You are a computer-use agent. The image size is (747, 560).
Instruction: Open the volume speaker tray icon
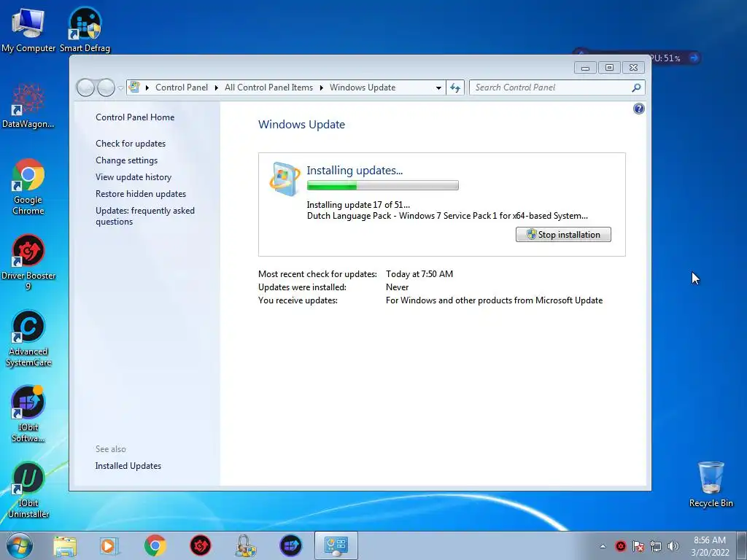point(673,546)
